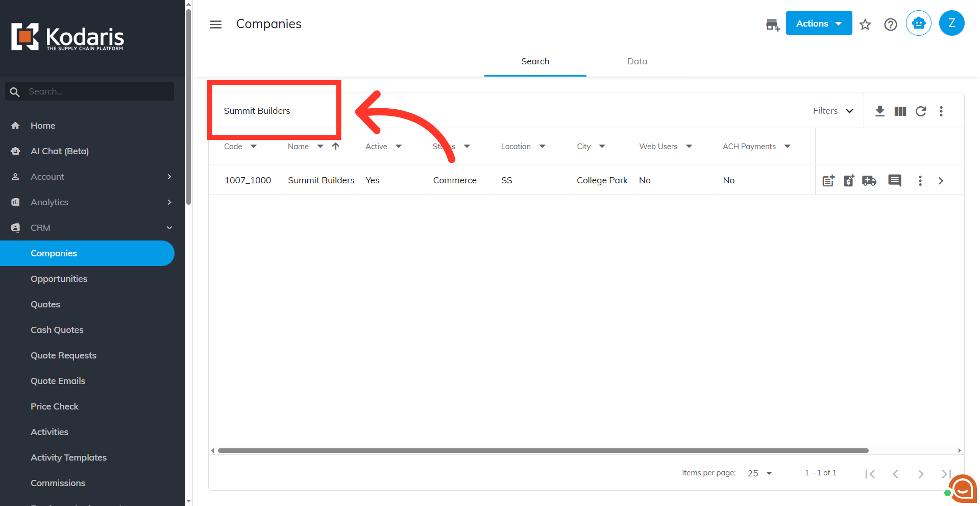Open the Active column filter dropdown

coord(398,147)
